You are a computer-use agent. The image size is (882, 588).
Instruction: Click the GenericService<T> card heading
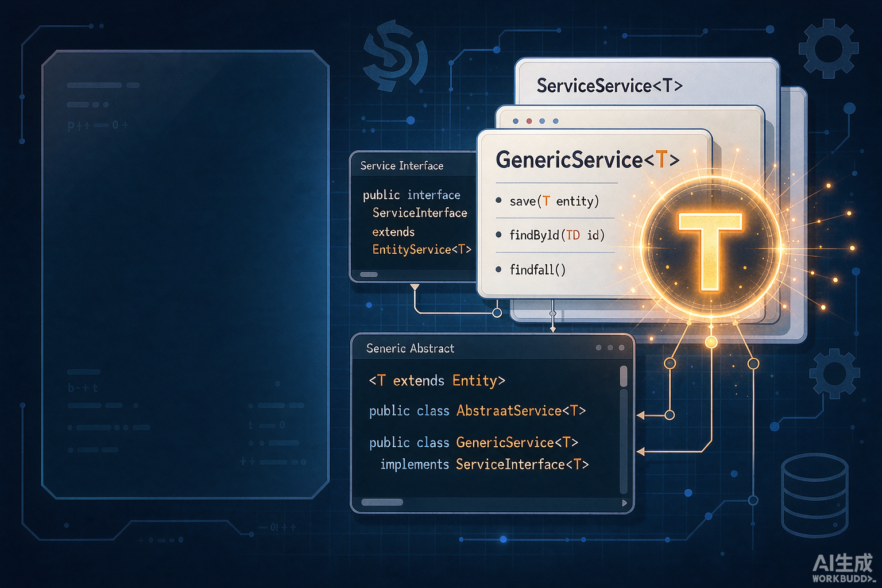(x=587, y=160)
